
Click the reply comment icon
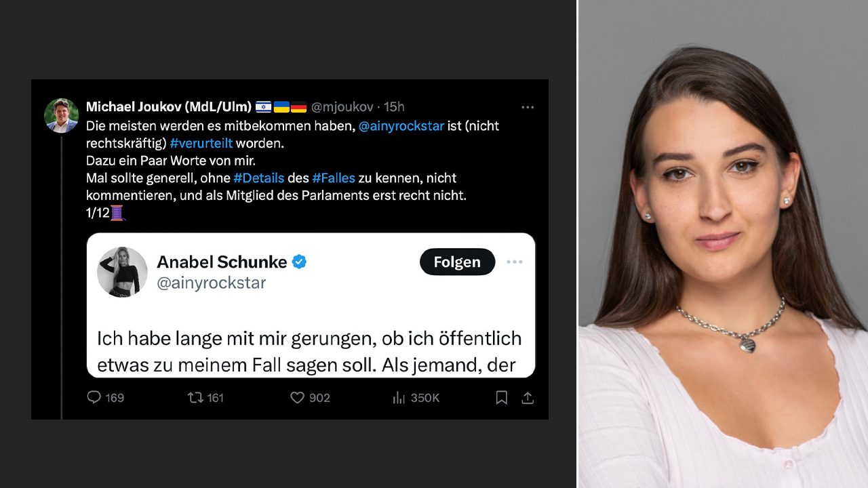(x=94, y=398)
